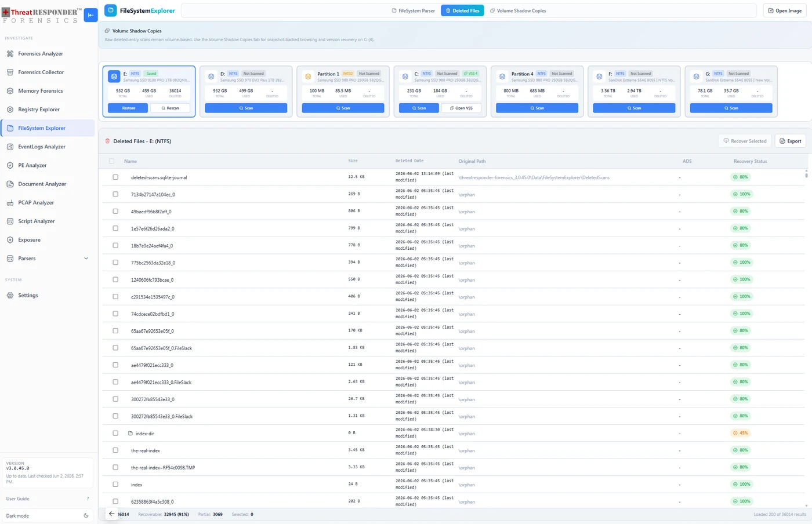Sort by the Size column header
812x524 pixels.
pyautogui.click(x=353, y=161)
